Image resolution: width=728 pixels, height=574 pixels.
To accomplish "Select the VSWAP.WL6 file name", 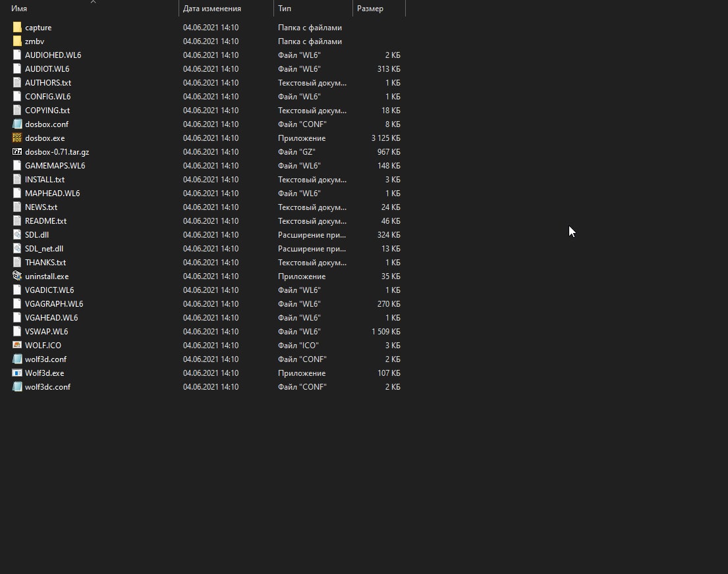I will [46, 331].
